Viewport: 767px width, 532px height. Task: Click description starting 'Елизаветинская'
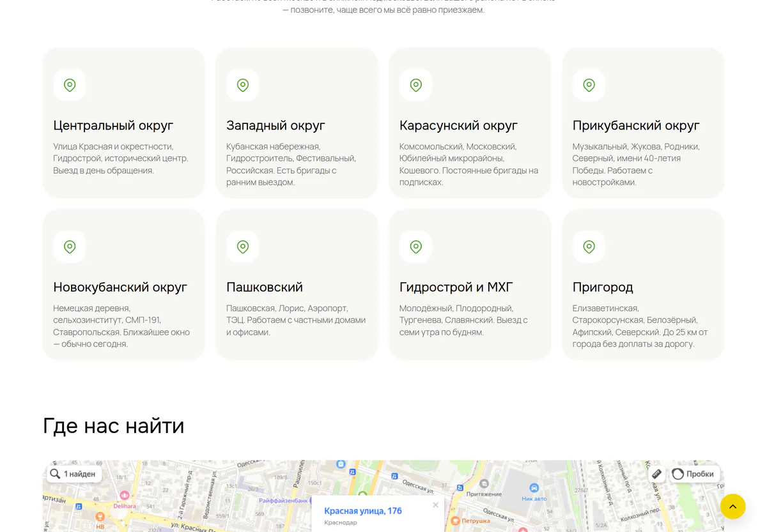pos(640,326)
